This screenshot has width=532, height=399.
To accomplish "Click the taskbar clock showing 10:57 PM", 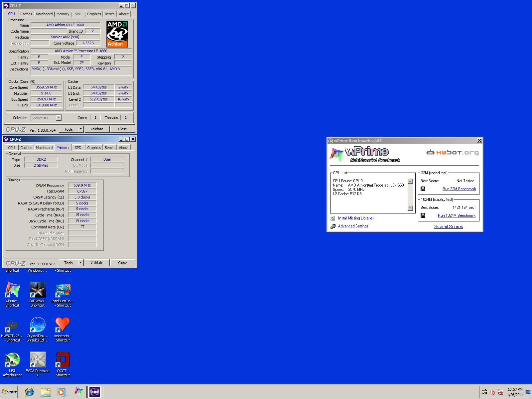I will [515, 392].
